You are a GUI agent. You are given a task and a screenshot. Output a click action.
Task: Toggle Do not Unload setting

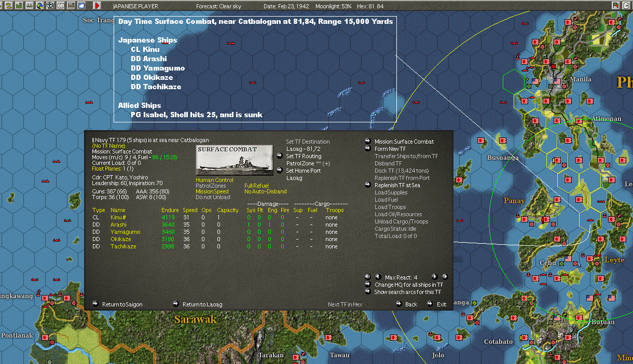213,197
